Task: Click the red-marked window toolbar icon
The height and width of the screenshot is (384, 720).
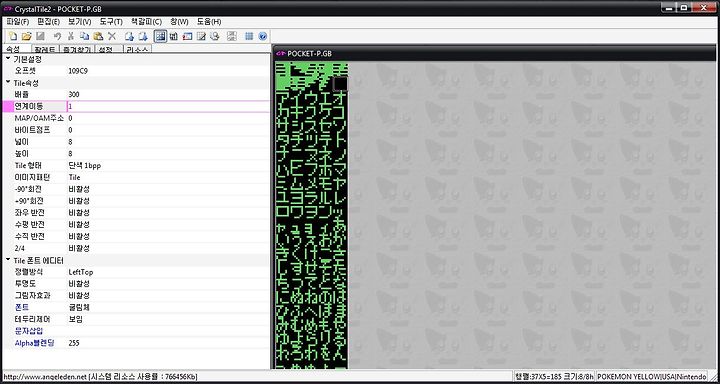Action: click(187, 36)
